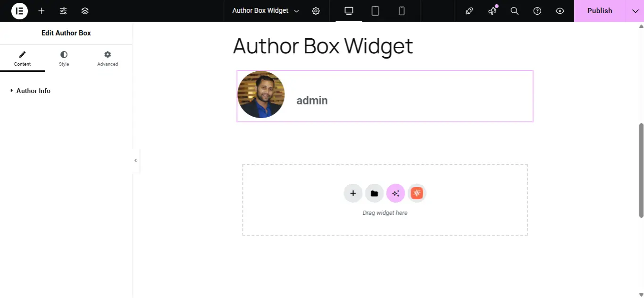Open template library folder icon

[x=374, y=193]
